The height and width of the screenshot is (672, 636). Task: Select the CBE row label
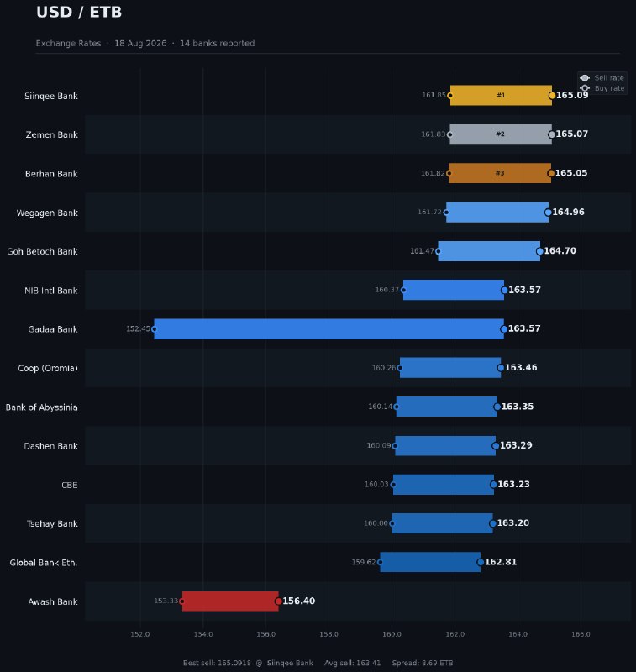pyautogui.click(x=70, y=485)
